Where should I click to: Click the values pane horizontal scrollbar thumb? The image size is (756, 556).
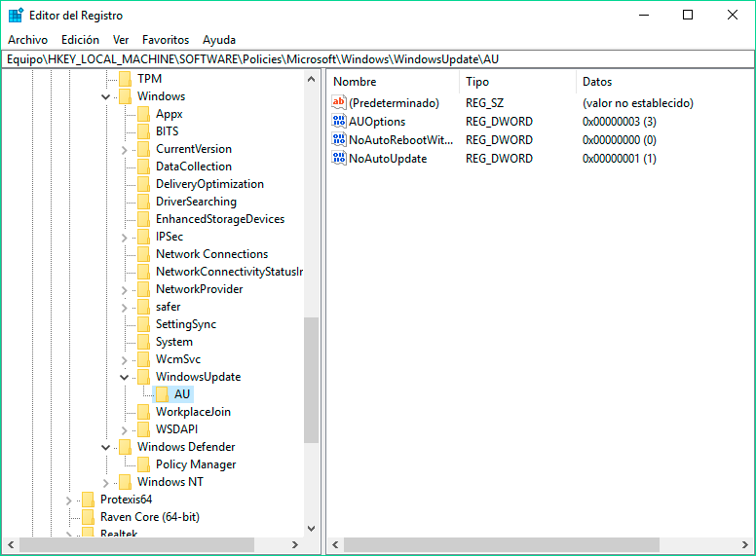pyautogui.click(x=502, y=545)
